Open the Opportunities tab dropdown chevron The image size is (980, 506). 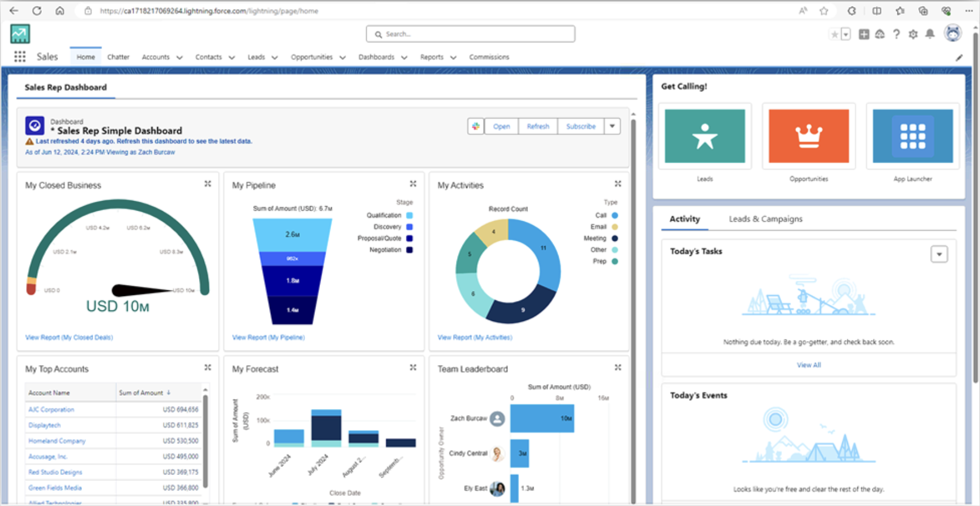coord(343,57)
